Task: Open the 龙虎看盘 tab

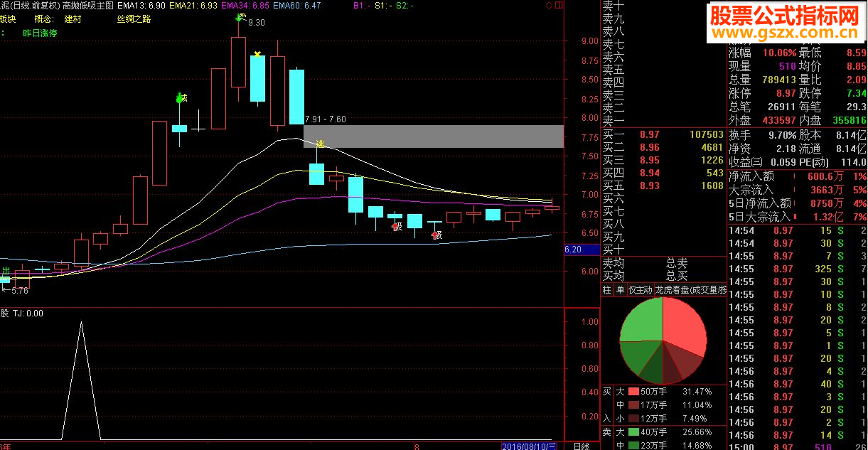Action: (690, 290)
